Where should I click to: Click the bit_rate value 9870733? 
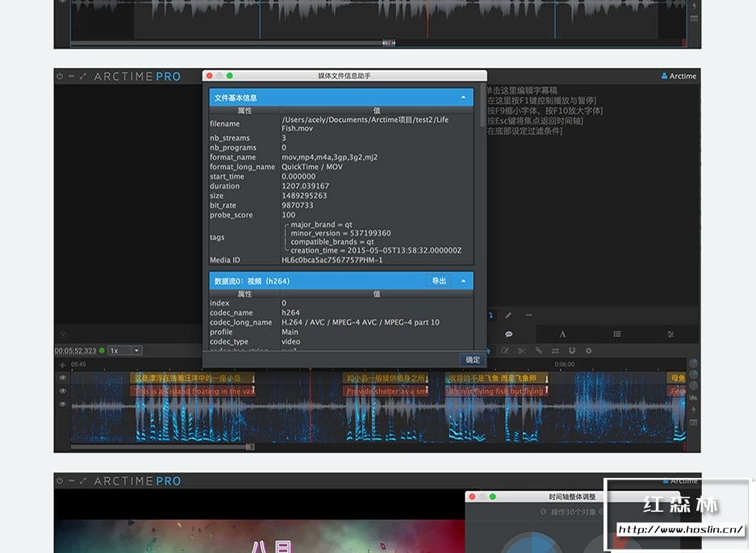[298, 206]
